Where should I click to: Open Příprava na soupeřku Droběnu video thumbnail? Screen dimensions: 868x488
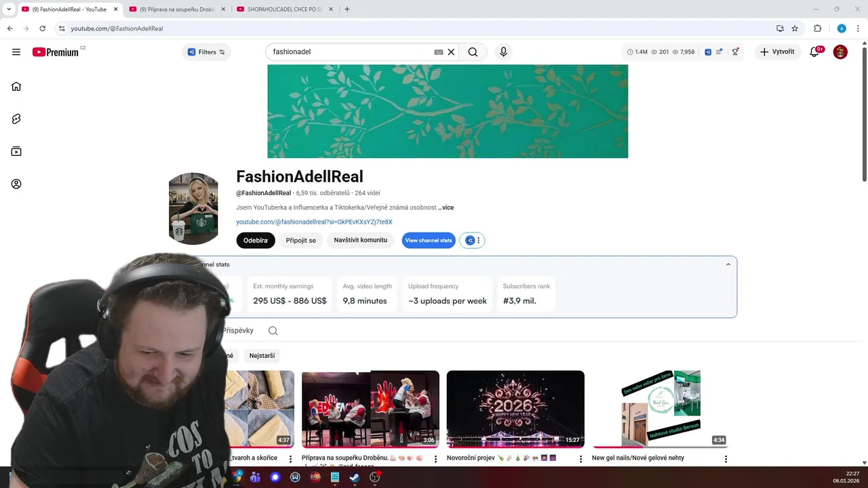point(370,409)
